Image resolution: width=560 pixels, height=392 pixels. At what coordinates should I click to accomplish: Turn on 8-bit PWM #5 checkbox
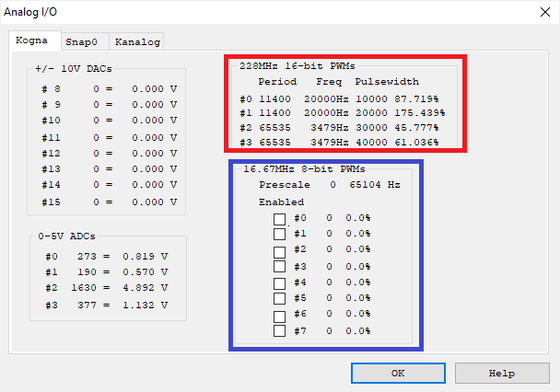pos(280,298)
